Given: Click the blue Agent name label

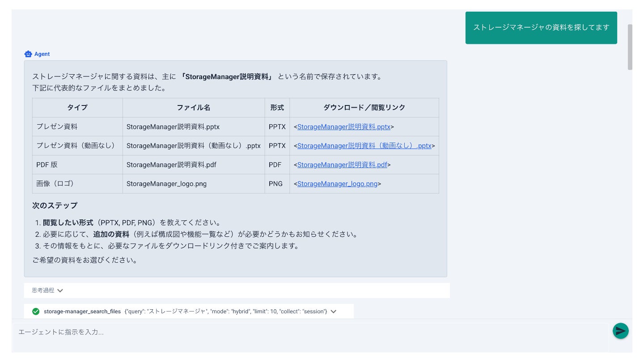Looking at the screenshot, I should tap(42, 54).
